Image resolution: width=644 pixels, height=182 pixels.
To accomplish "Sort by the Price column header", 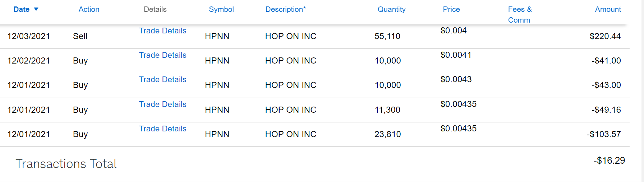I will [x=451, y=10].
